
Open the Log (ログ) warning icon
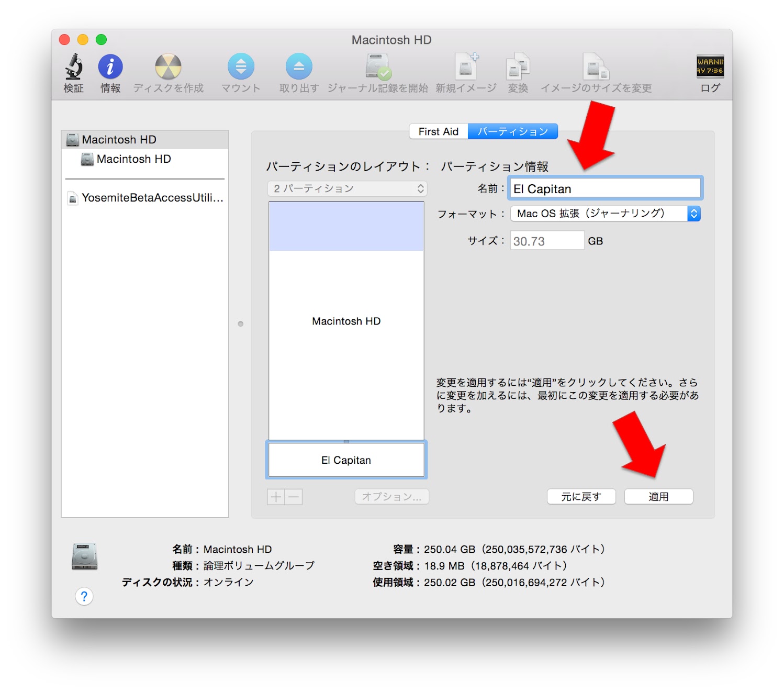(x=710, y=66)
